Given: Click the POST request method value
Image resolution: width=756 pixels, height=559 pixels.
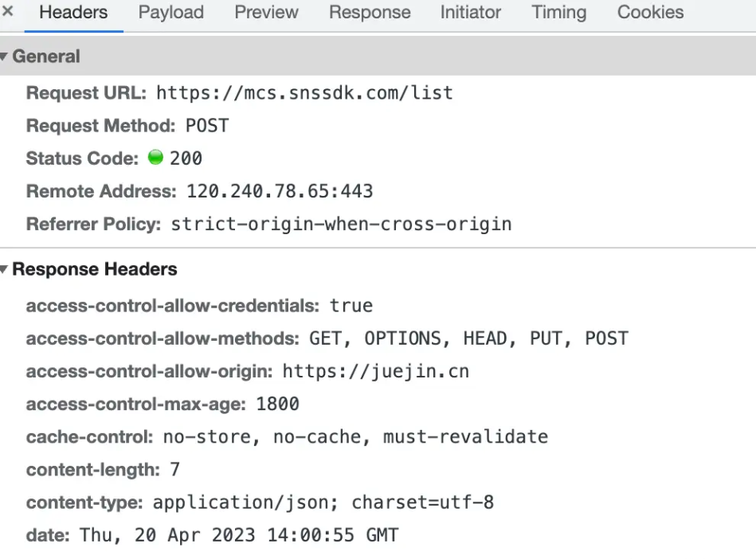Looking at the screenshot, I should coord(206,126).
